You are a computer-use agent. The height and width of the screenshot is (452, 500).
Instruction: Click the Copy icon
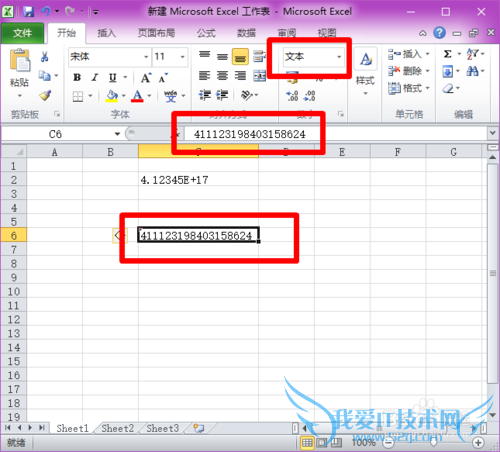click(45, 76)
